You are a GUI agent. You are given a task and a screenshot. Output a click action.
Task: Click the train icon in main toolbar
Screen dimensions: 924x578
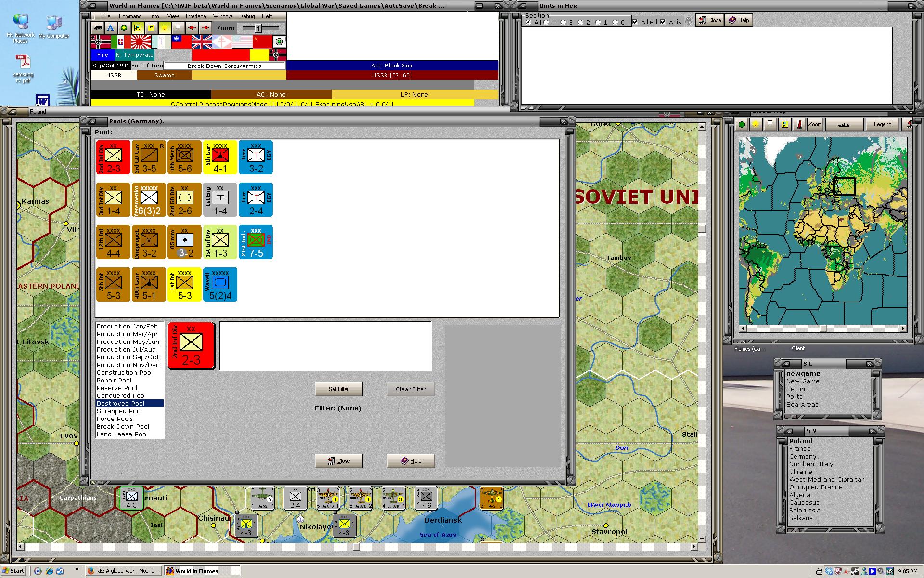pos(98,28)
